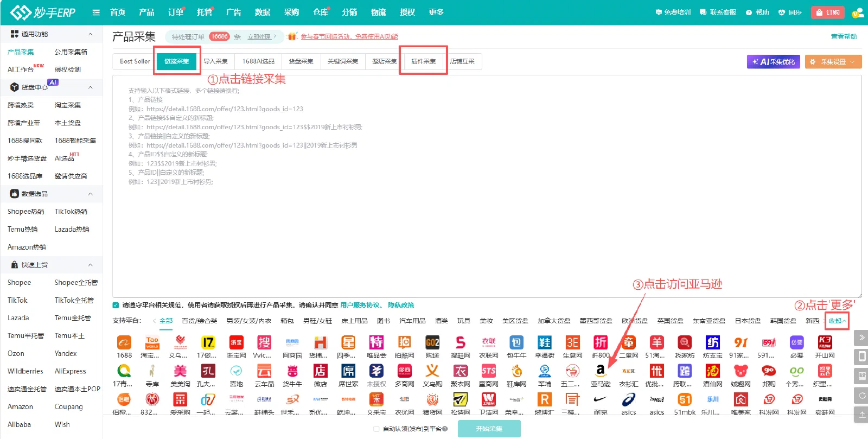Open the 更多 top navigation menu
This screenshot has height=439, width=868.
point(436,12)
